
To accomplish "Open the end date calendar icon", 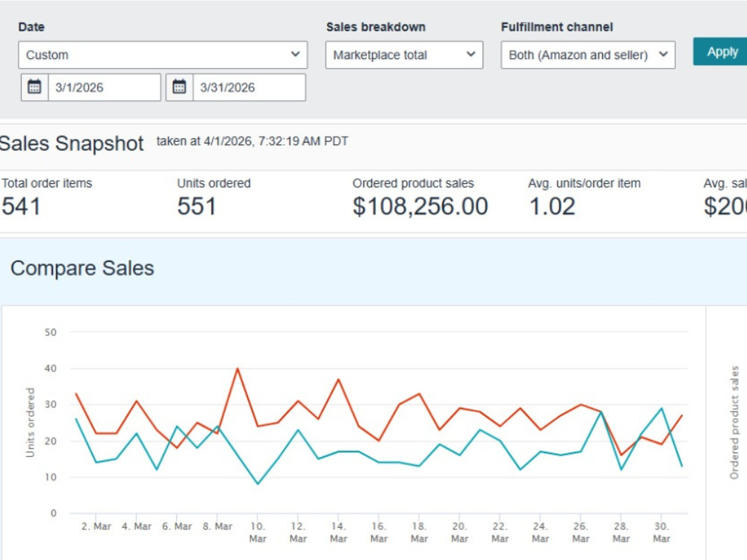I will [x=179, y=87].
